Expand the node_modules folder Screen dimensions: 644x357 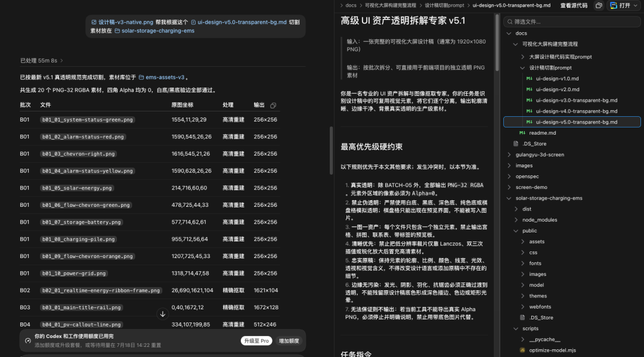pos(516,220)
